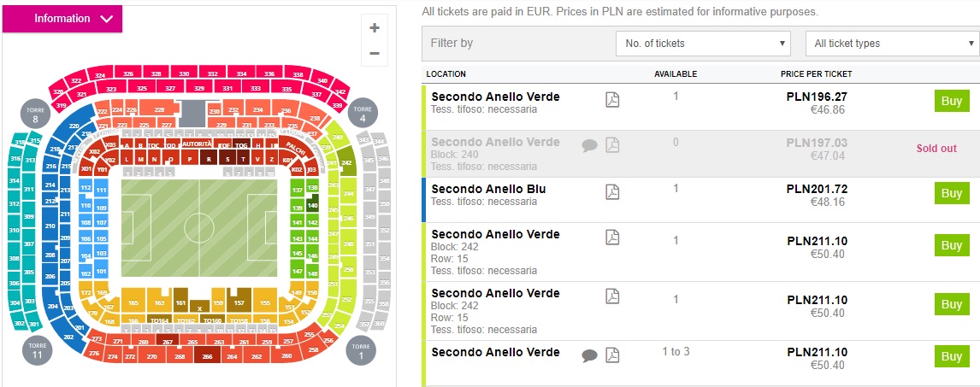Expand the Information panel
This screenshot has width=980, height=387.
click(x=62, y=19)
